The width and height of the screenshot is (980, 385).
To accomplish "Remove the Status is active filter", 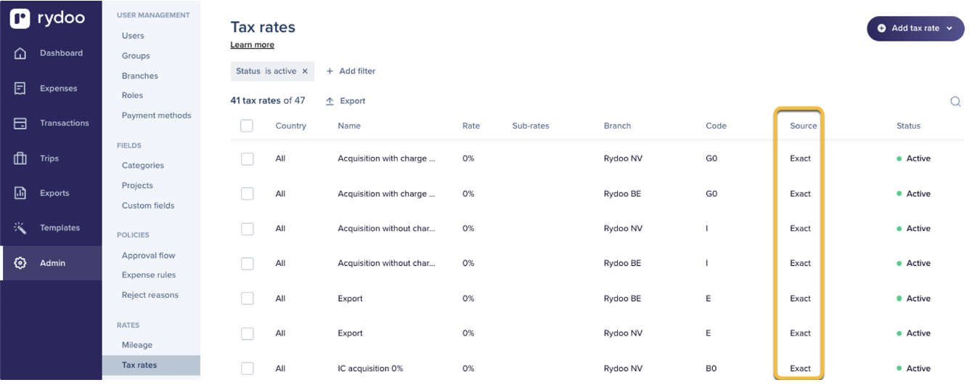I will click(x=305, y=71).
